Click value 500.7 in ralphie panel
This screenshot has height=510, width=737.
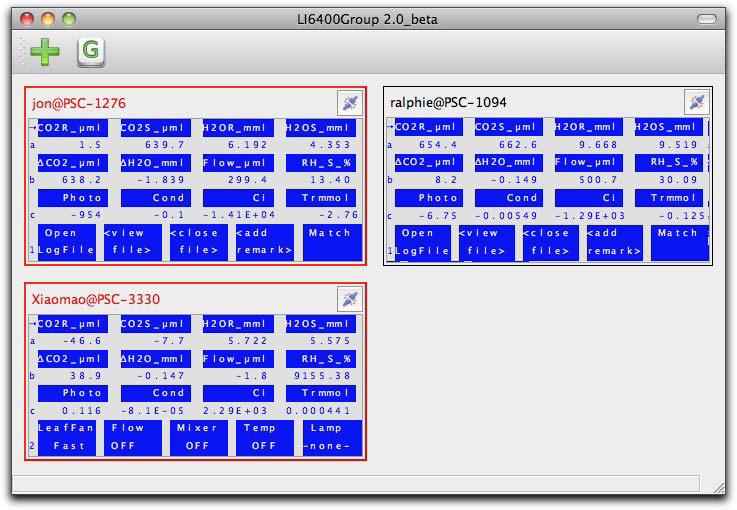point(598,180)
